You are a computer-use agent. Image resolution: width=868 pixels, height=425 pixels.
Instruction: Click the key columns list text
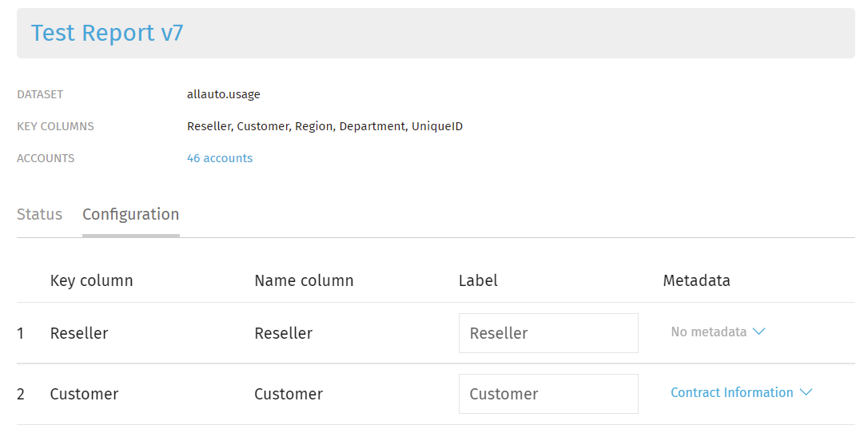tap(325, 127)
